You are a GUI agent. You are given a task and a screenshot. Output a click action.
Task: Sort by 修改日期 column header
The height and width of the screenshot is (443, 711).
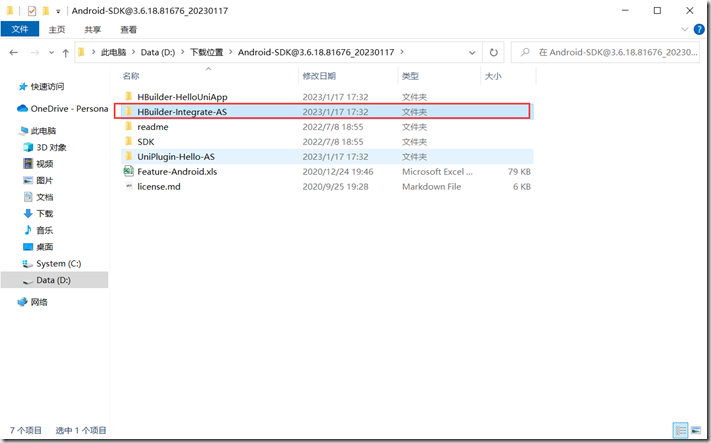[x=320, y=76]
